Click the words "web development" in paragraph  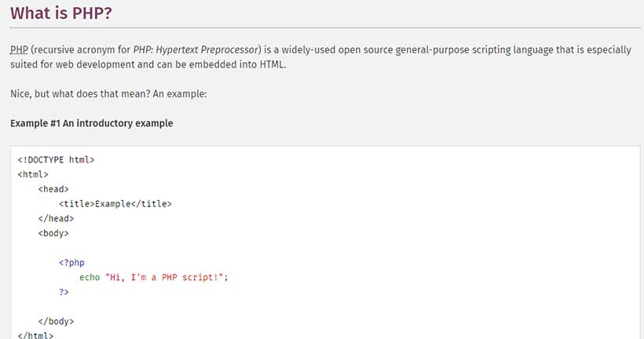(96, 65)
